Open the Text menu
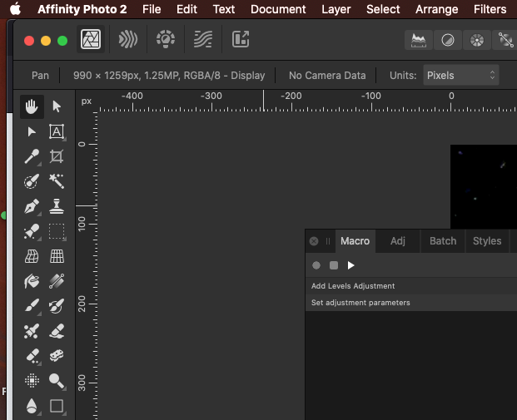This screenshot has width=517, height=420. (224, 9)
